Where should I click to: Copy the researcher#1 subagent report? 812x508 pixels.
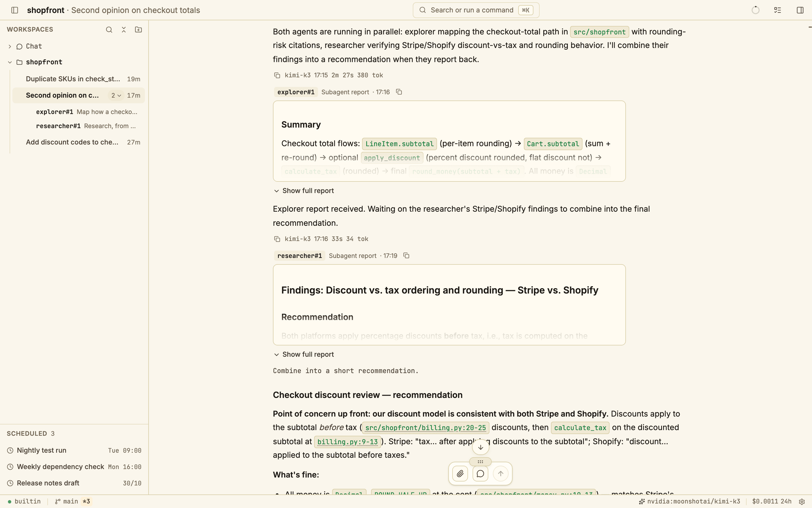click(x=406, y=256)
